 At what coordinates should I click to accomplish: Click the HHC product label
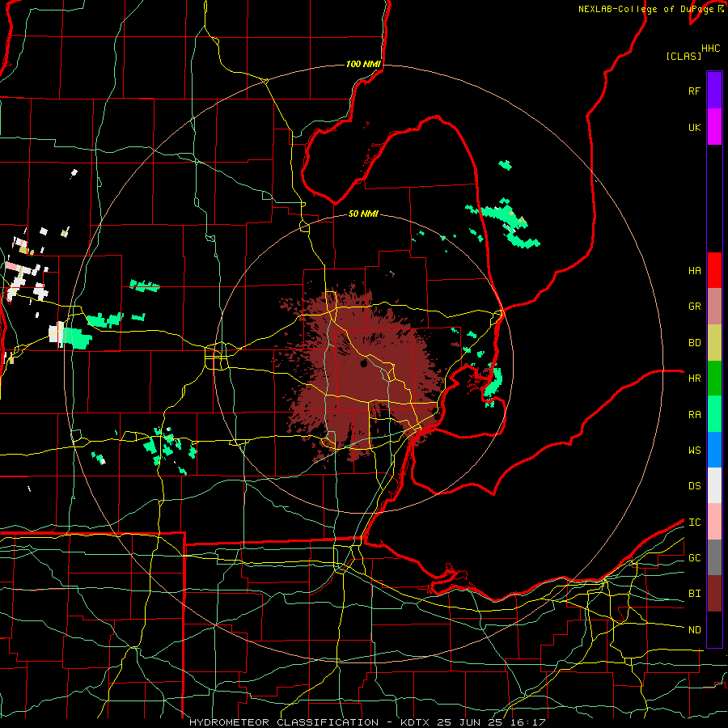(x=711, y=49)
